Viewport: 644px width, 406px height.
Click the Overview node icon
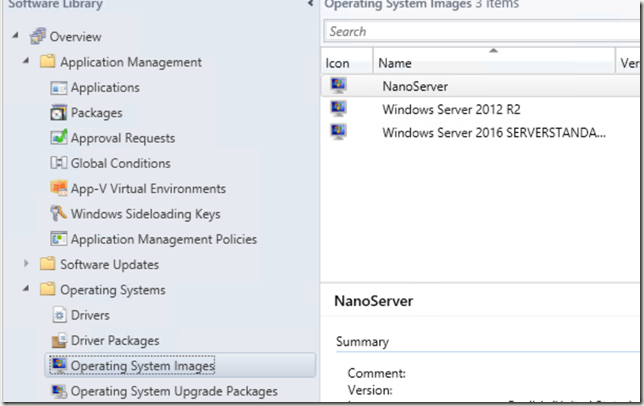pos(37,36)
